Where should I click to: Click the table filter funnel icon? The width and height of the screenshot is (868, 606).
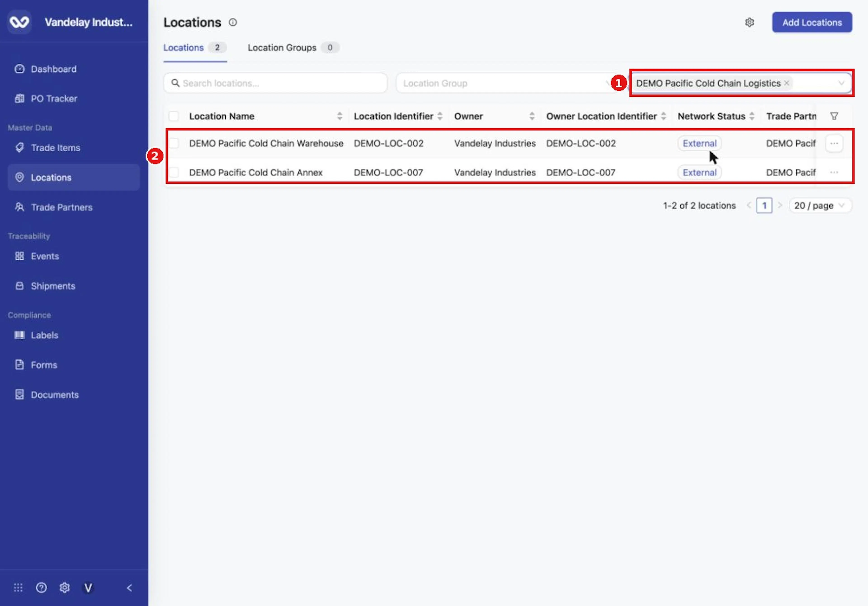pyautogui.click(x=834, y=116)
